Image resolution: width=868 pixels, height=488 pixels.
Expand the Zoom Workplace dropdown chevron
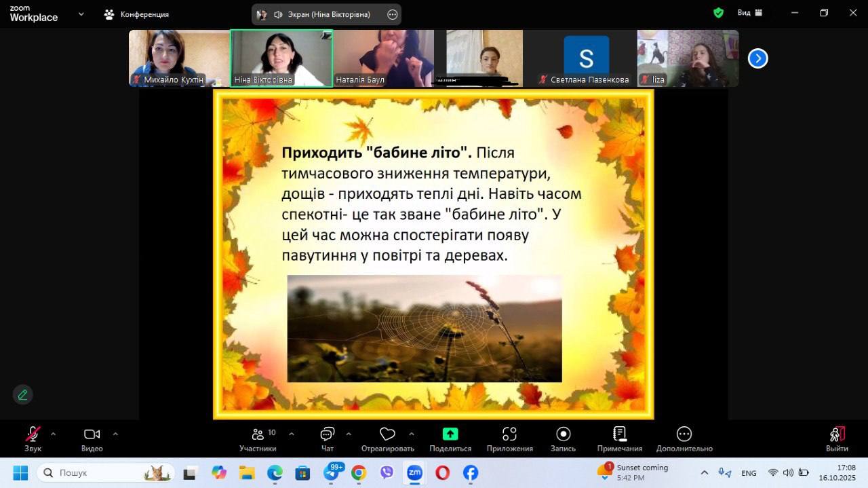tap(81, 14)
